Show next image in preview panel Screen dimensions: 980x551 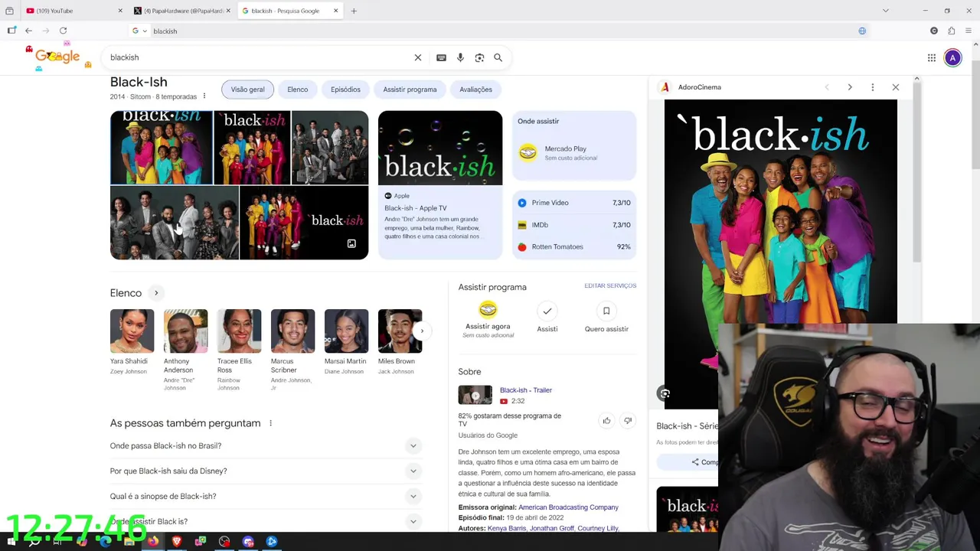[x=849, y=87]
